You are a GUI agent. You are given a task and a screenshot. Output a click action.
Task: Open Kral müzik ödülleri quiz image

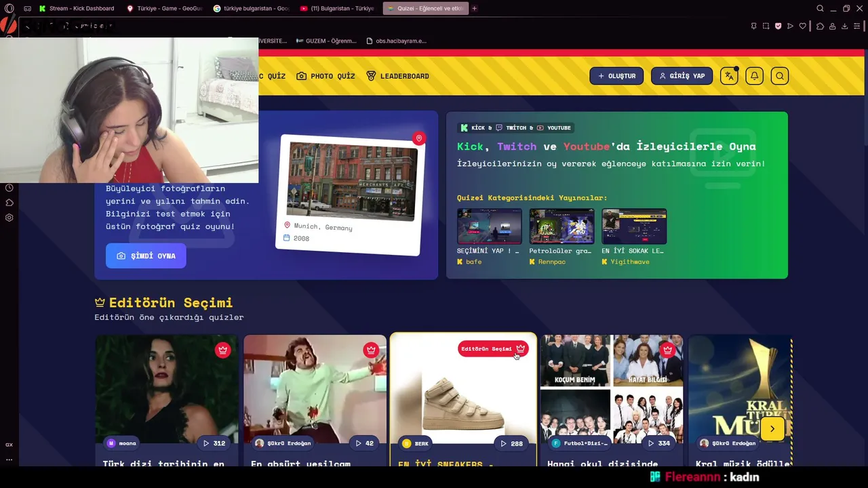click(x=740, y=388)
